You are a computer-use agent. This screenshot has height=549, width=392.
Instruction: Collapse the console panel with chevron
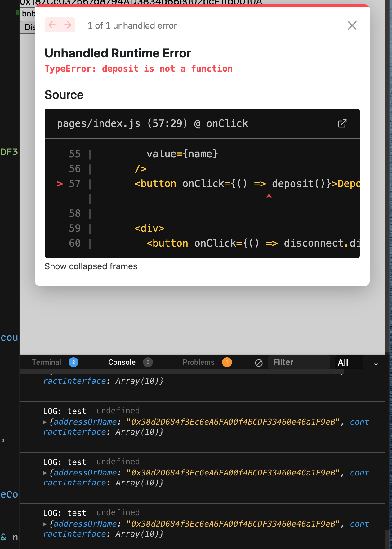click(x=376, y=364)
